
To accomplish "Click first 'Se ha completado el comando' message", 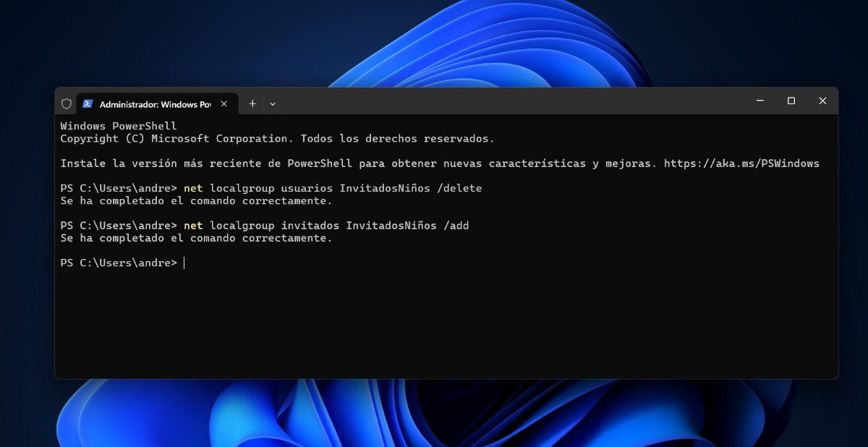I will point(196,200).
